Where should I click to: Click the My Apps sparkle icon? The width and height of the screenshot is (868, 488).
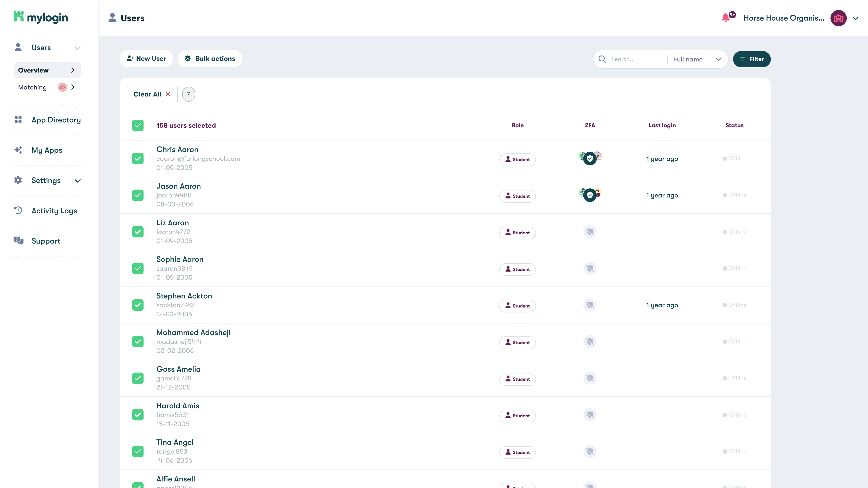coord(18,150)
